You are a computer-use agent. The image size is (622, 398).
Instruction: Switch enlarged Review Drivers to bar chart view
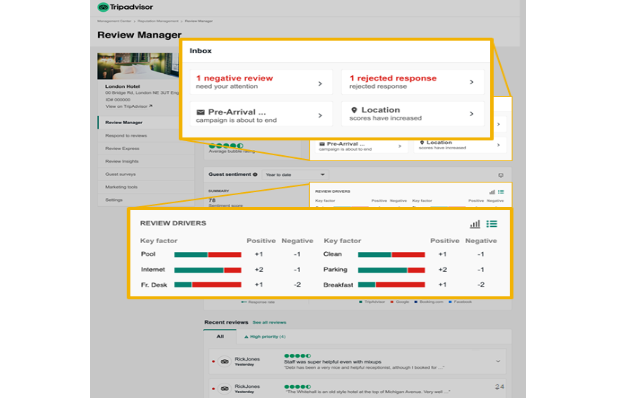tap(475, 224)
